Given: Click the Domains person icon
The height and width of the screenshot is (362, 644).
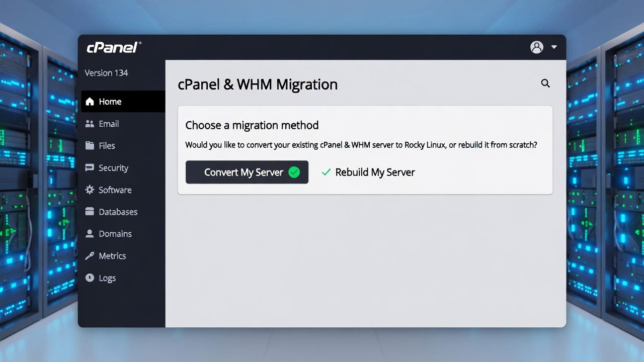Looking at the screenshot, I should (90, 234).
